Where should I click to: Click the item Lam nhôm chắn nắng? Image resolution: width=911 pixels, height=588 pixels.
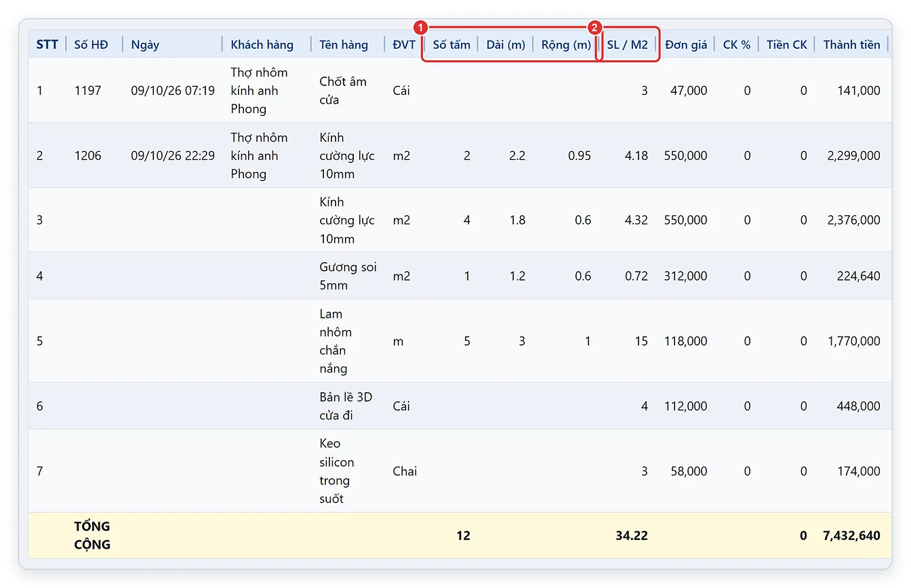point(336,341)
